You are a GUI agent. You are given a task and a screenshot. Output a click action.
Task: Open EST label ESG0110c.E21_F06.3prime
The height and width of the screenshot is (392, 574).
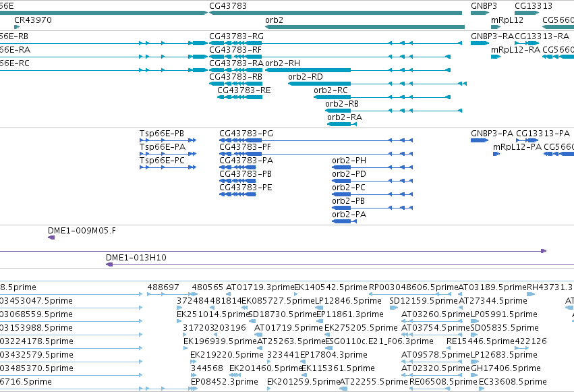(x=379, y=341)
